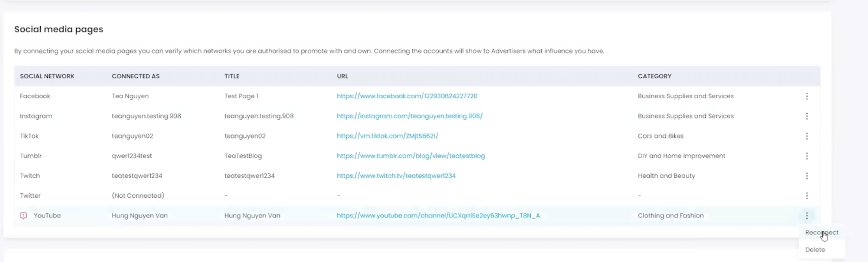868x262 pixels.
Task: Click the TeaTestBlog title cell
Action: [x=243, y=156]
